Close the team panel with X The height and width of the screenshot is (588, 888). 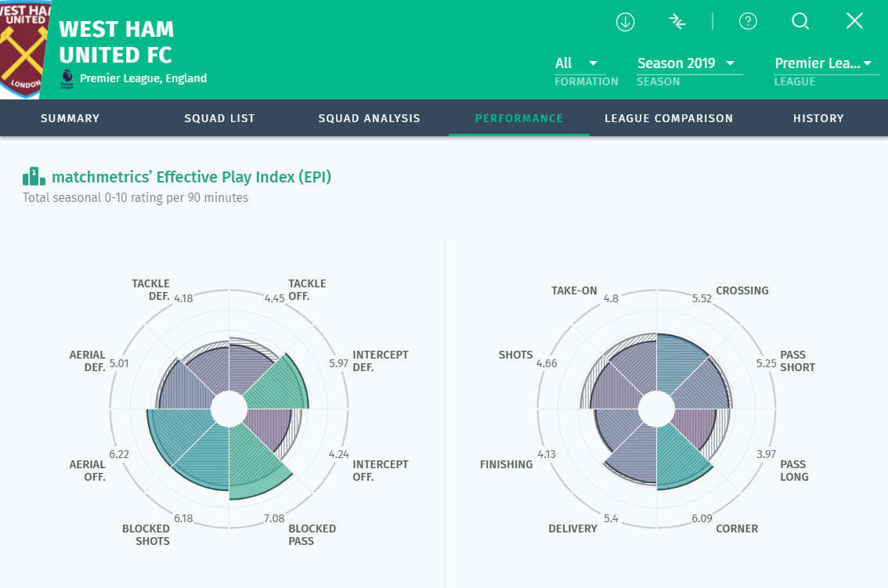pos(854,21)
